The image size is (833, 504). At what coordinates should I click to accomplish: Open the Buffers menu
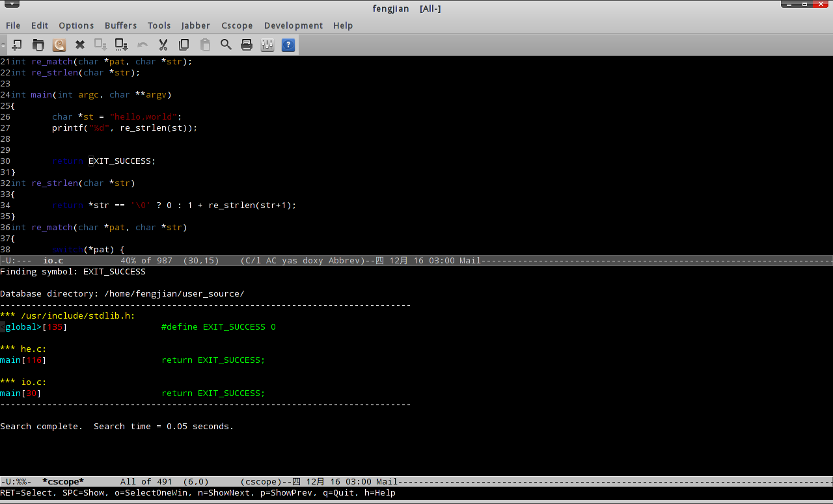[121, 25]
